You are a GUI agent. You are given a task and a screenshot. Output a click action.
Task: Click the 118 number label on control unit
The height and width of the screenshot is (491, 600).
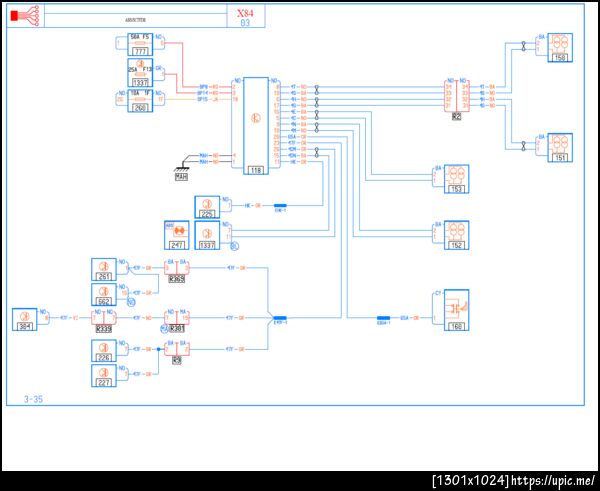point(256,170)
